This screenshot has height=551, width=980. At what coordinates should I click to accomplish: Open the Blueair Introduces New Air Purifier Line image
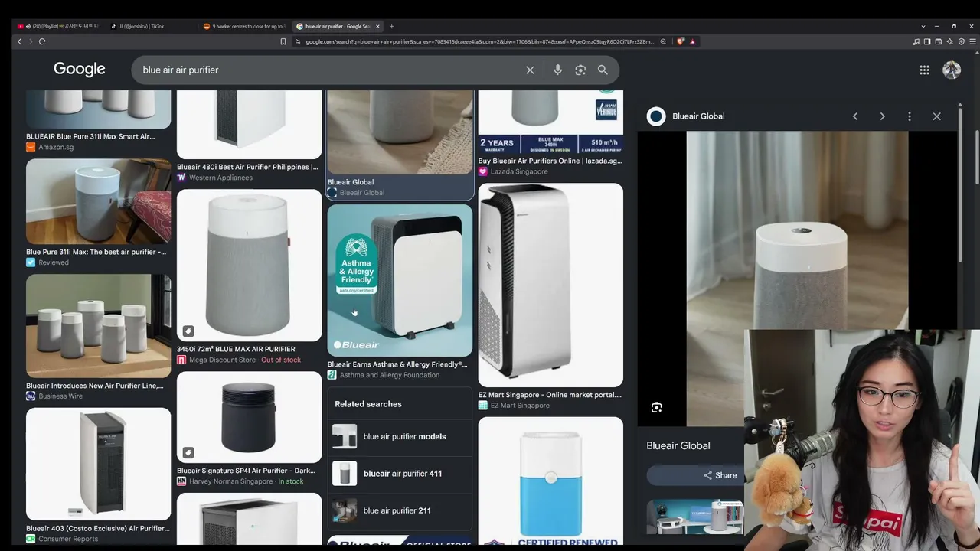(x=98, y=326)
